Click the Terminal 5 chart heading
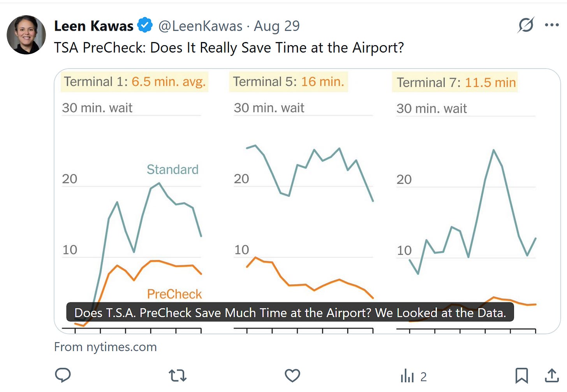The image size is (567, 392). click(288, 82)
